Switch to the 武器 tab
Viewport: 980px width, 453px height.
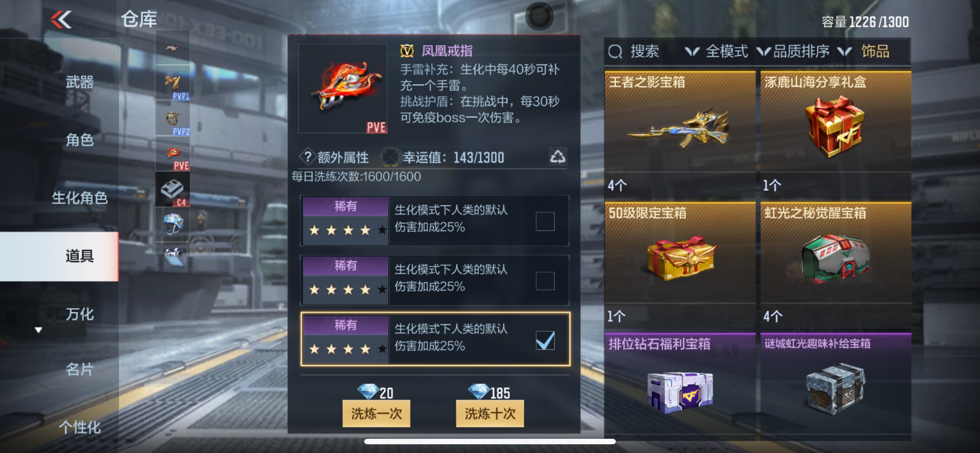click(79, 82)
